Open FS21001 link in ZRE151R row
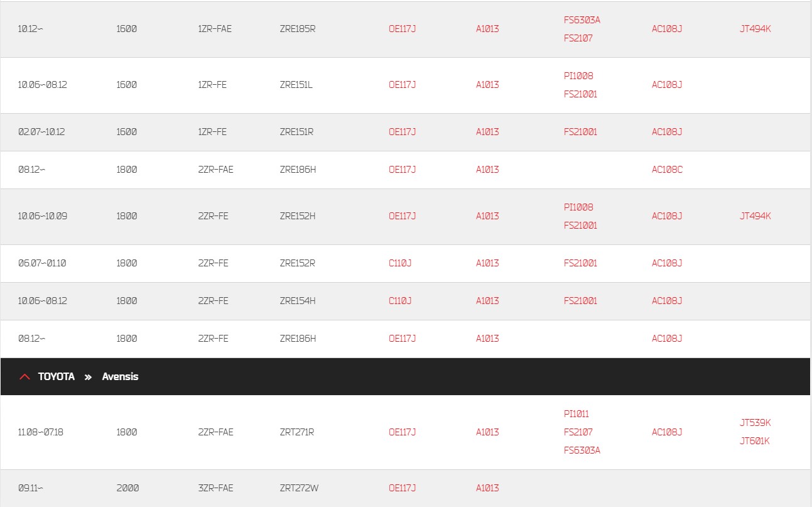This screenshot has height=507, width=812. [x=581, y=132]
